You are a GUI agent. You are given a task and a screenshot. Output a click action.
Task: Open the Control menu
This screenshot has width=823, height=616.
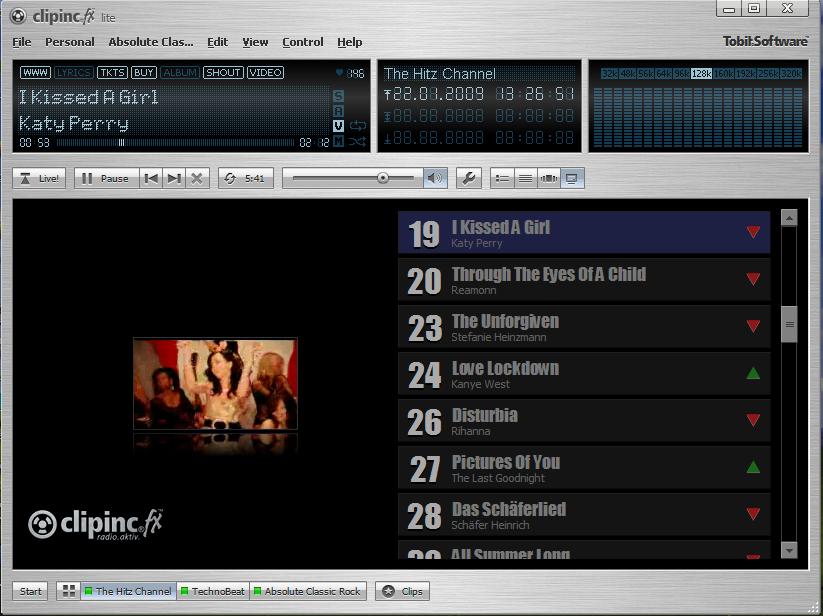coord(303,42)
